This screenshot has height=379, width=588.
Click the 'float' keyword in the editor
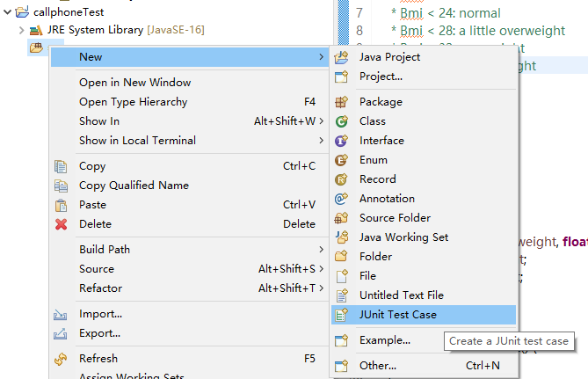(x=575, y=242)
